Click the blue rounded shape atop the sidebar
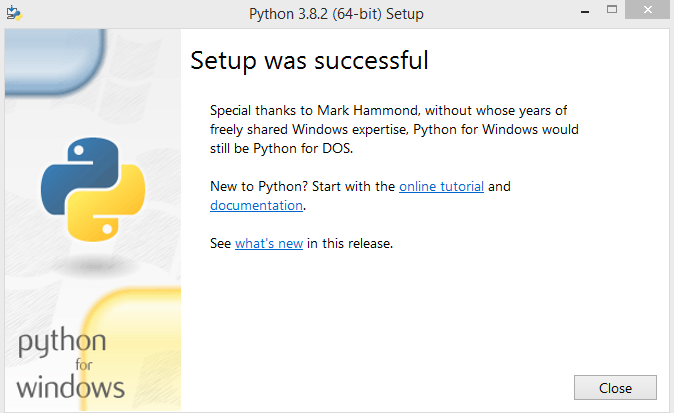This screenshot has width=674, height=413. coord(55,61)
